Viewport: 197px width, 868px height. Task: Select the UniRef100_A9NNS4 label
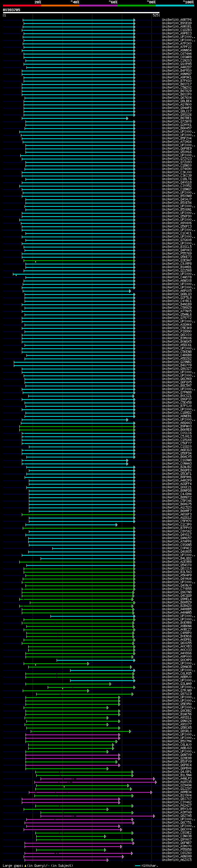[x=177, y=50]
